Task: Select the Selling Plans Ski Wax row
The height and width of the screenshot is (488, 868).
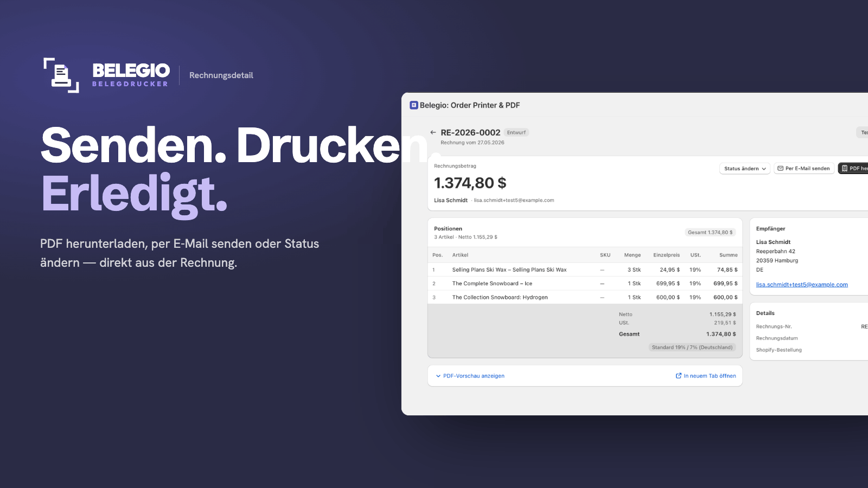Action: click(585, 269)
